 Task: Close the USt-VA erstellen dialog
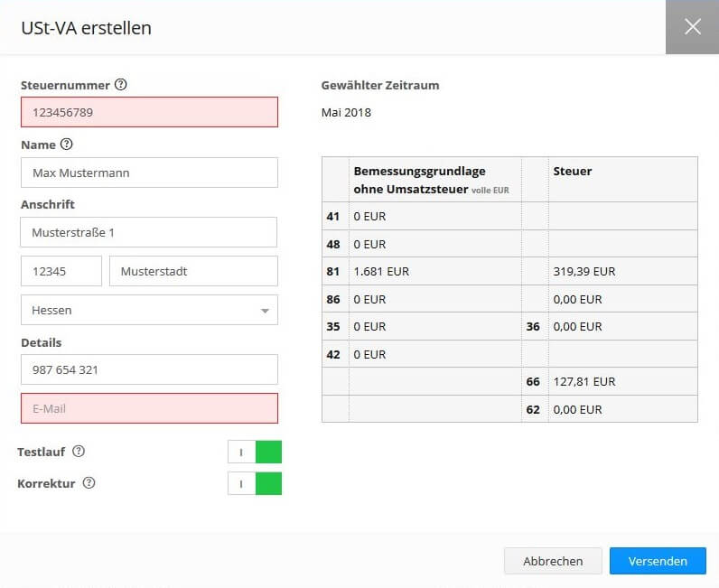692,27
